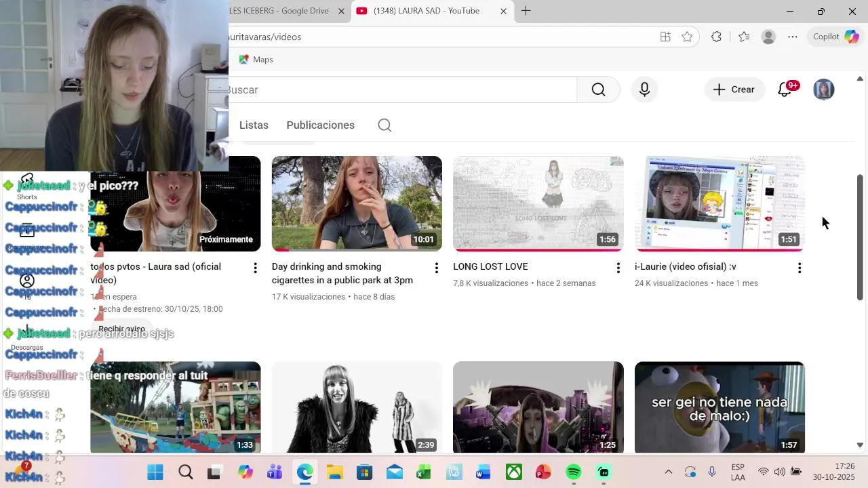
Task: Open the Maps bookmark
Action: (x=256, y=60)
